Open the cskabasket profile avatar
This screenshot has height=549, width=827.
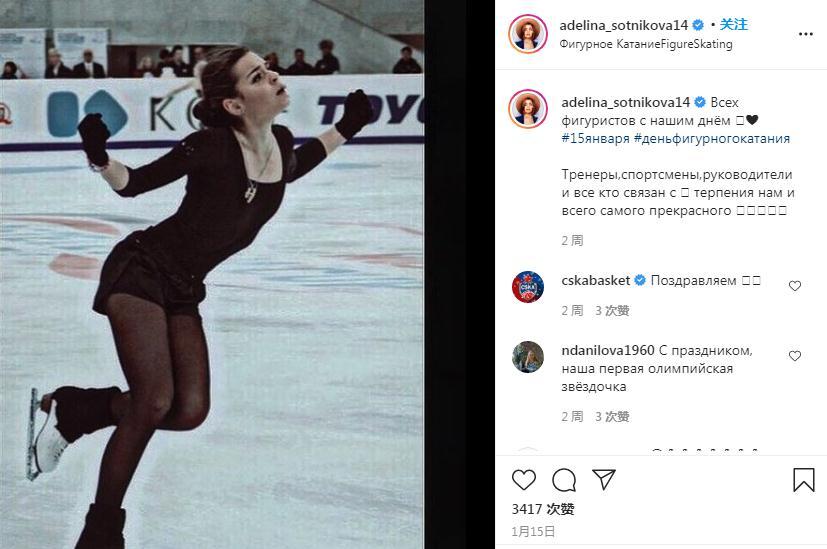[x=528, y=287]
